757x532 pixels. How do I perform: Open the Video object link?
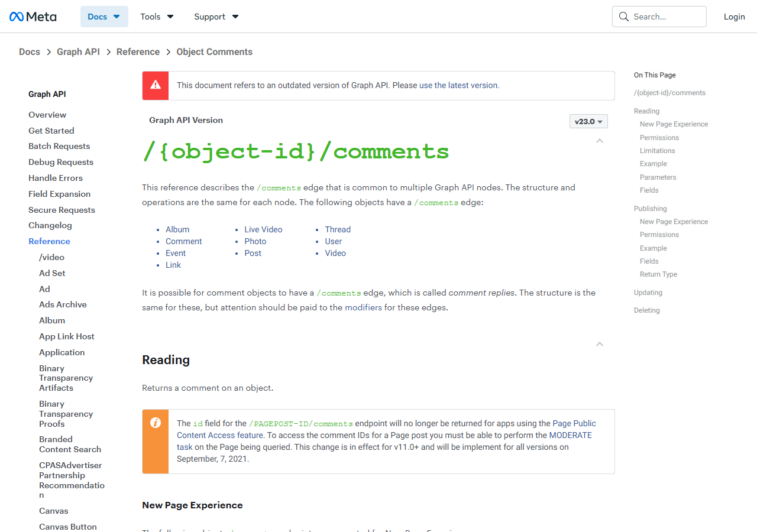point(335,253)
